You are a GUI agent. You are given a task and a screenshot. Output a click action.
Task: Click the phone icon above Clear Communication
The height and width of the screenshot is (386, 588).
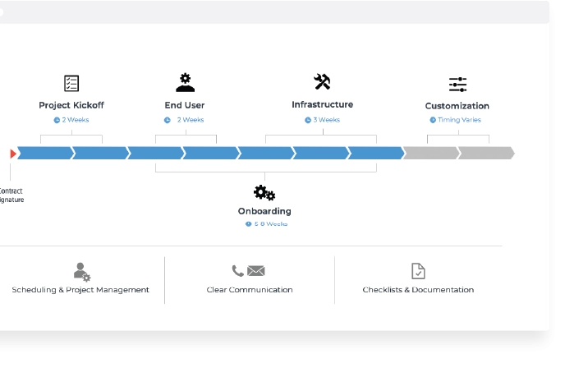pyautogui.click(x=238, y=270)
